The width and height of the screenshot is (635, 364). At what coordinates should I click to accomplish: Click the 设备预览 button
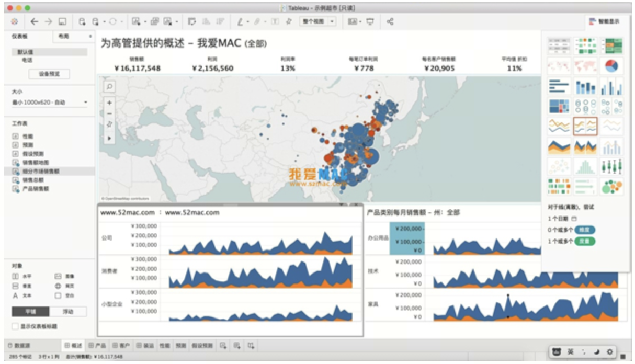point(50,74)
